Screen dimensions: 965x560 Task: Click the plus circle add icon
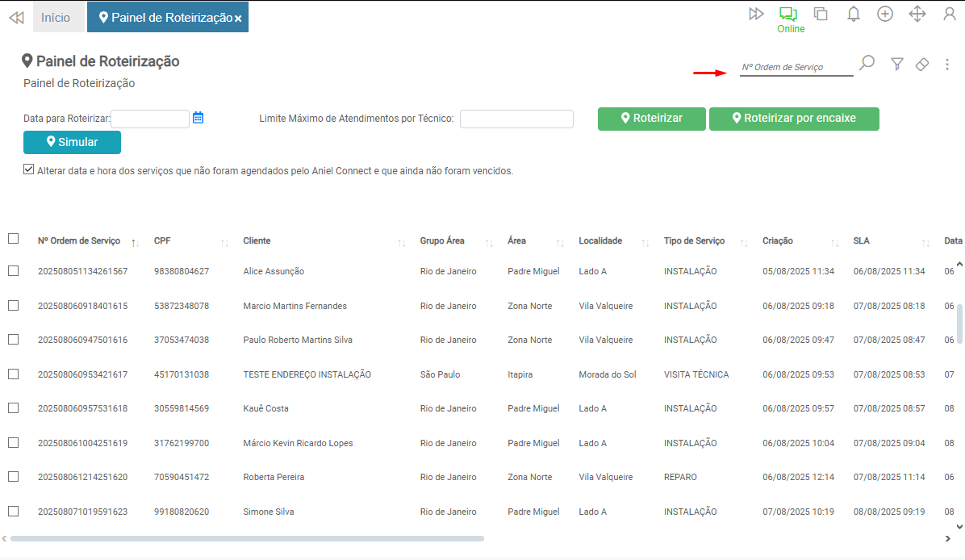[885, 14]
